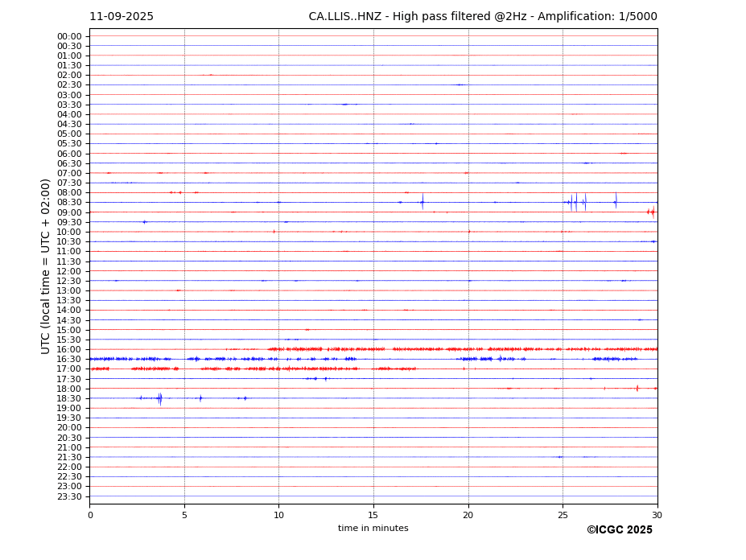746x560 pixels.
Task: Click the 04:30 time row label
Action: pos(69,124)
